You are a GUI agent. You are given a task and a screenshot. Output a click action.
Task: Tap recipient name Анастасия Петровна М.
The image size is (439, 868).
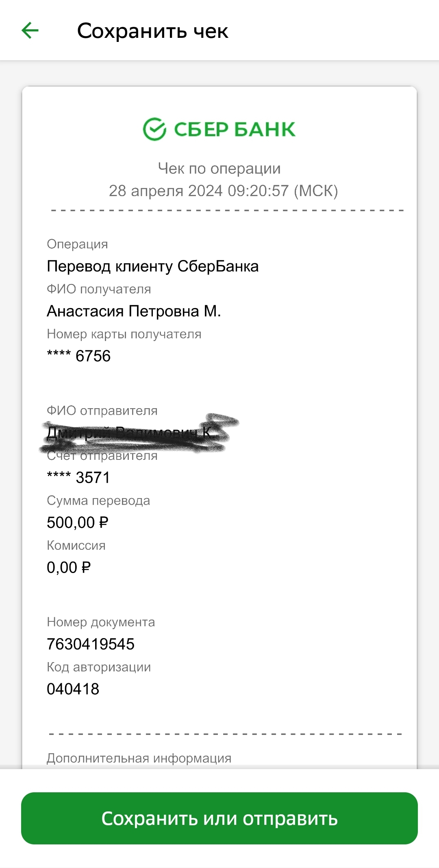coord(134,311)
